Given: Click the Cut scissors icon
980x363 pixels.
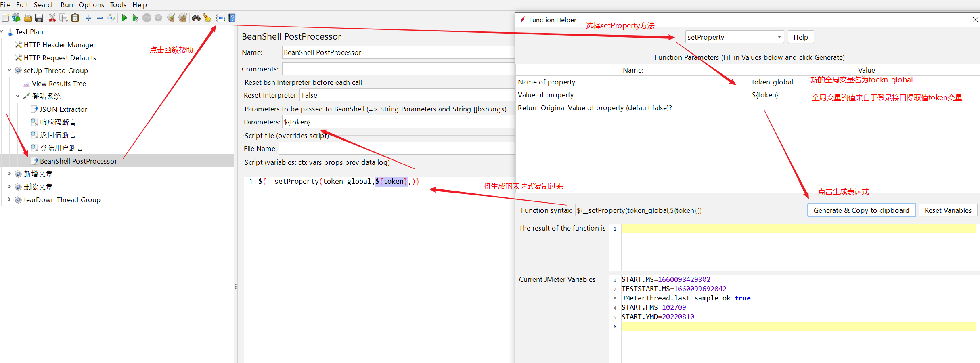Looking at the screenshot, I should [52, 18].
